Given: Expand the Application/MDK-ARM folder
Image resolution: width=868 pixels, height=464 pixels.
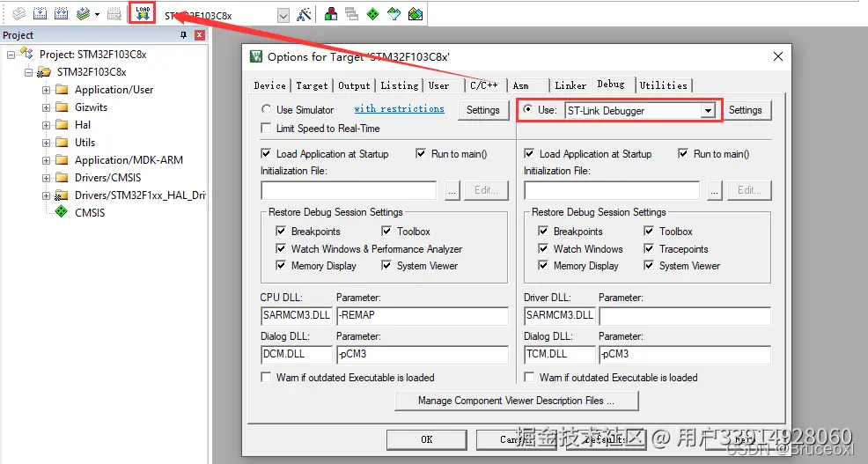Looking at the screenshot, I should coord(46,160).
